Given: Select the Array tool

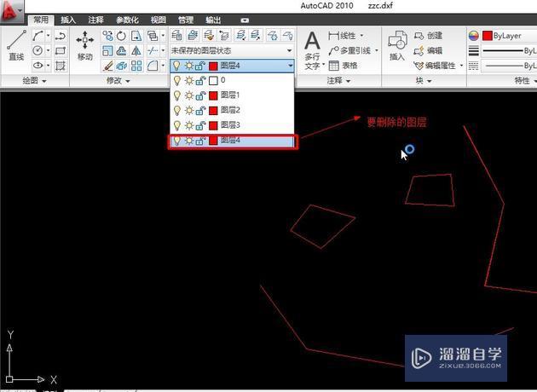Looking at the screenshot, I should coord(136,66).
